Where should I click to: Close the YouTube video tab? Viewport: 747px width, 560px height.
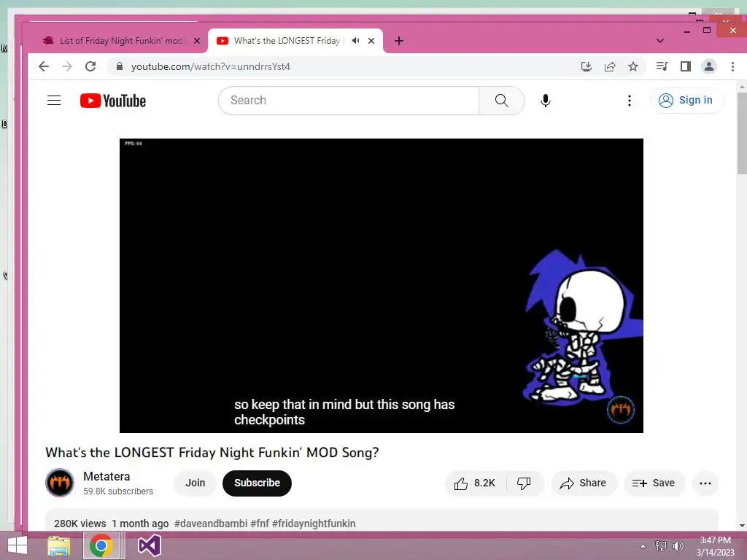pos(371,41)
